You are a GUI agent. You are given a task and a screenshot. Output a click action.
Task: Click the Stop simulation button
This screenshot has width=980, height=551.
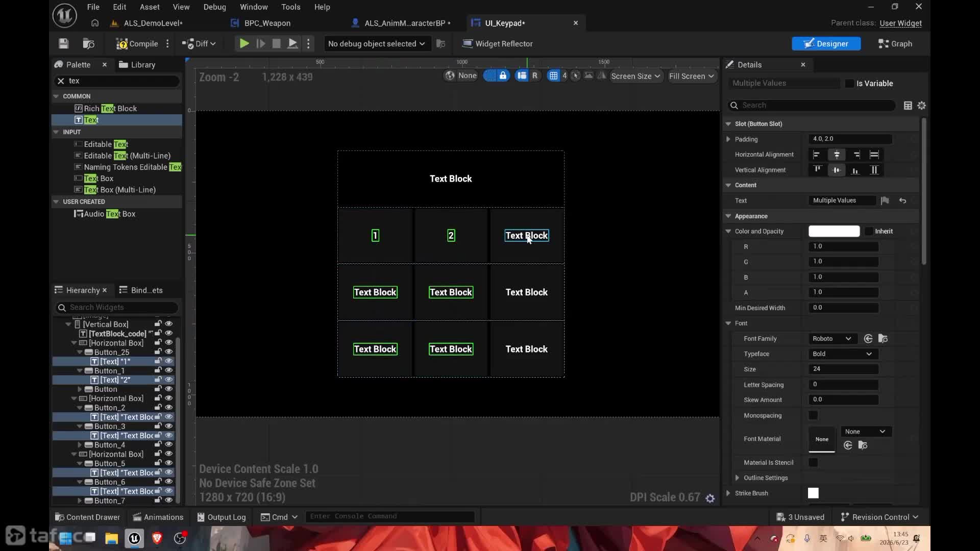pos(276,44)
